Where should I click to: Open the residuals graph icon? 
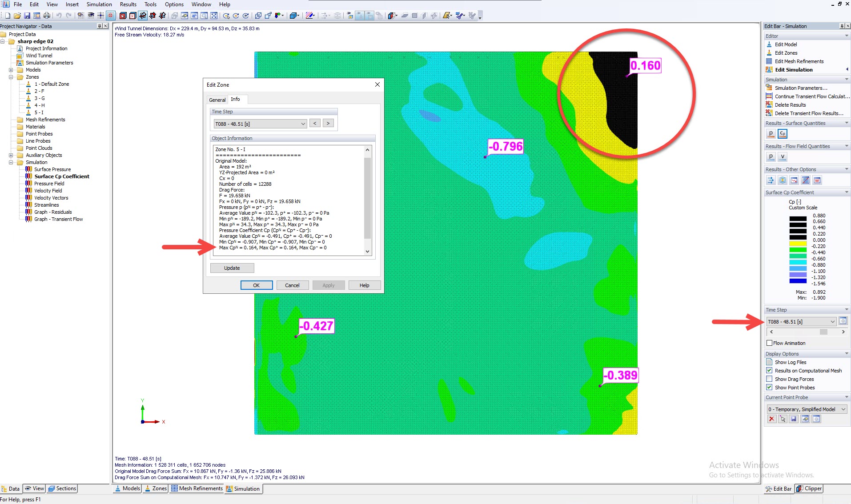pyautogui.click(x=794, y=180)
